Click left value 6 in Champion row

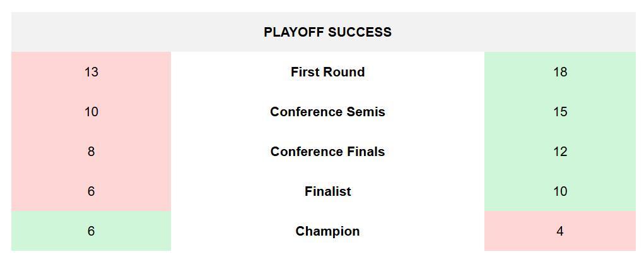click(x=91, y=231)
